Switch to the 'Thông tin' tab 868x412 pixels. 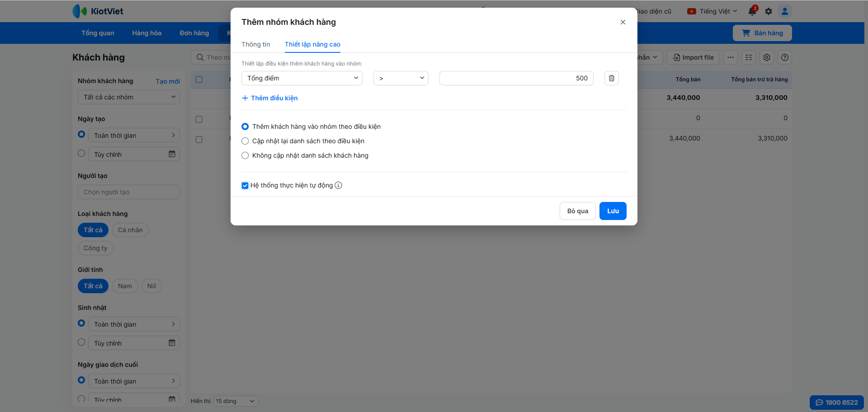256,44
